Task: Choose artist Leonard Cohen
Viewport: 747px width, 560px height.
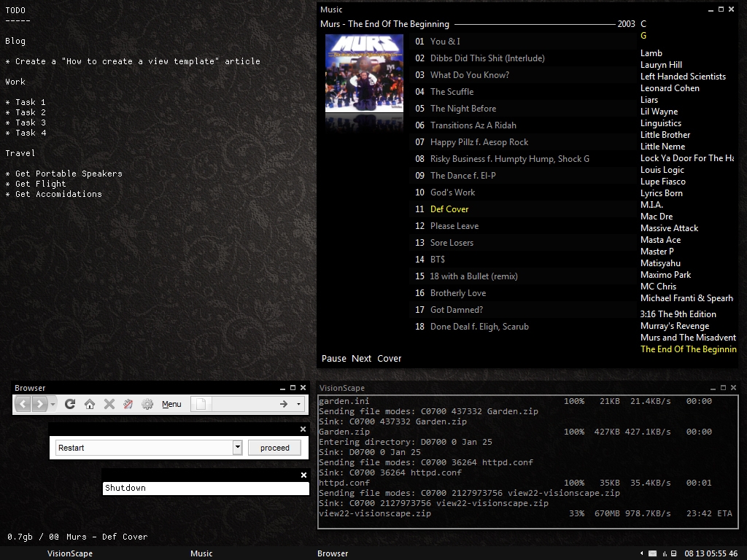Action: pyautogui.click(x=670, y=88)
